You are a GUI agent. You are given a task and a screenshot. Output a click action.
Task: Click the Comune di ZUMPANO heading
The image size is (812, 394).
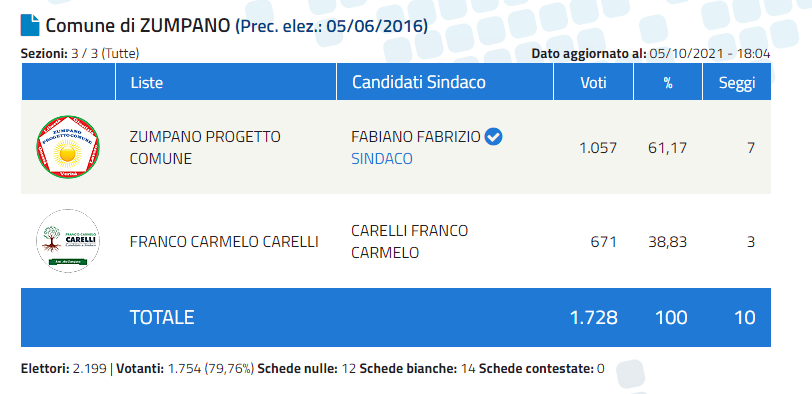(138, 25)
